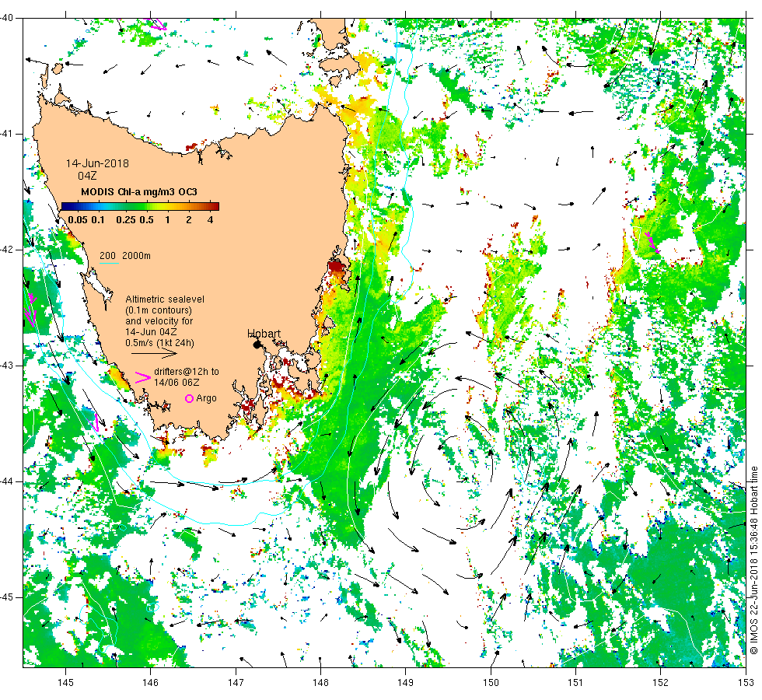Viewport: 762px width, 700px height.
Task: Click the '4' colorbar tick value
Action: (x=210, y=219)
